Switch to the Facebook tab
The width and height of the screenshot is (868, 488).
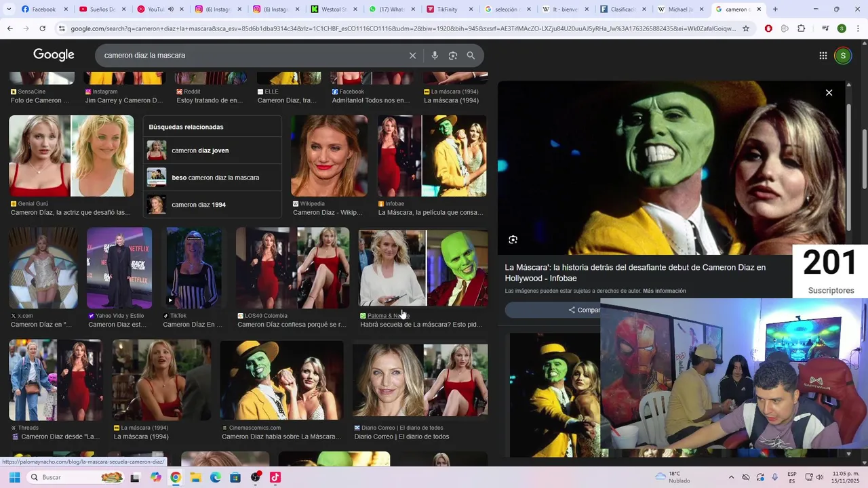tap(44, 9)
